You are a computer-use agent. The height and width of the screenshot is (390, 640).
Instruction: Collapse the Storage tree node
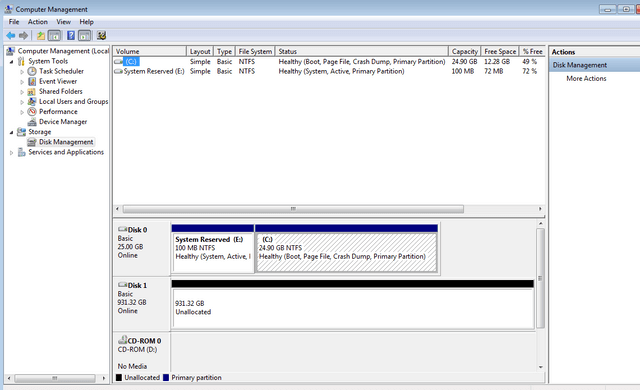coord(11,133)
